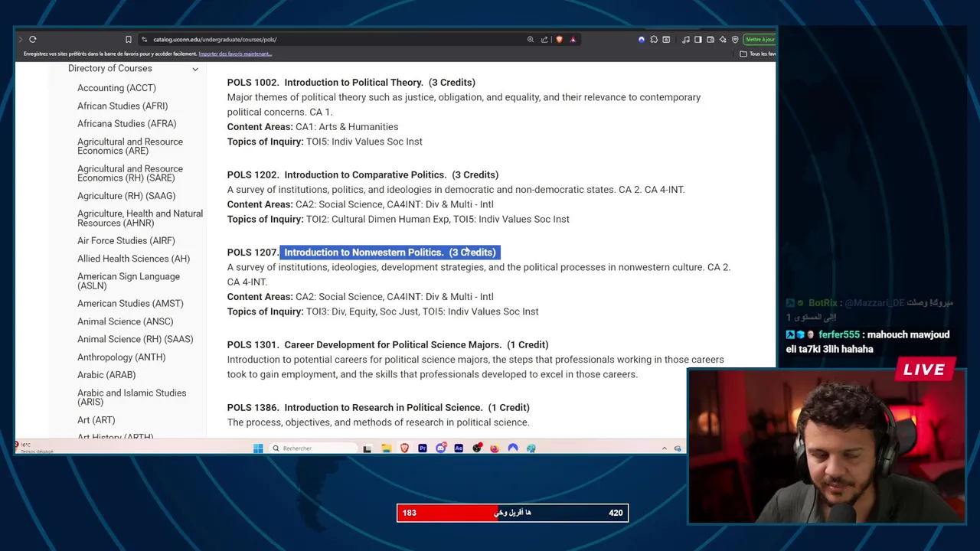Image resolution: width=980 pixels, height=551 pixels.
Task: Open Brave Shields lion icon
Action: coord(560,39)
